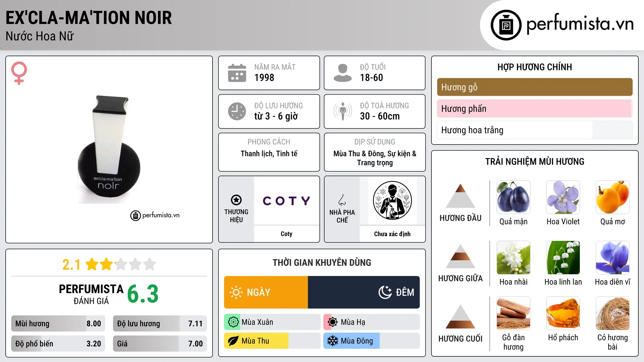644x362 pixels.
Task: Open the Hoa Violet note image
Action: tap(563, 197)
